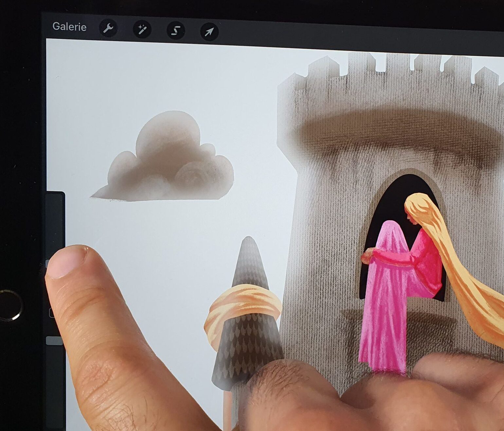Open the Actions wrench menu
504x431 pixels.
coord(108,28)
